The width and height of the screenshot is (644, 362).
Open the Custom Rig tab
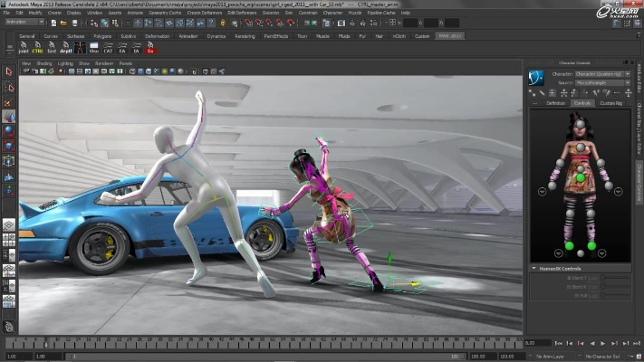[x=611, y=103]
